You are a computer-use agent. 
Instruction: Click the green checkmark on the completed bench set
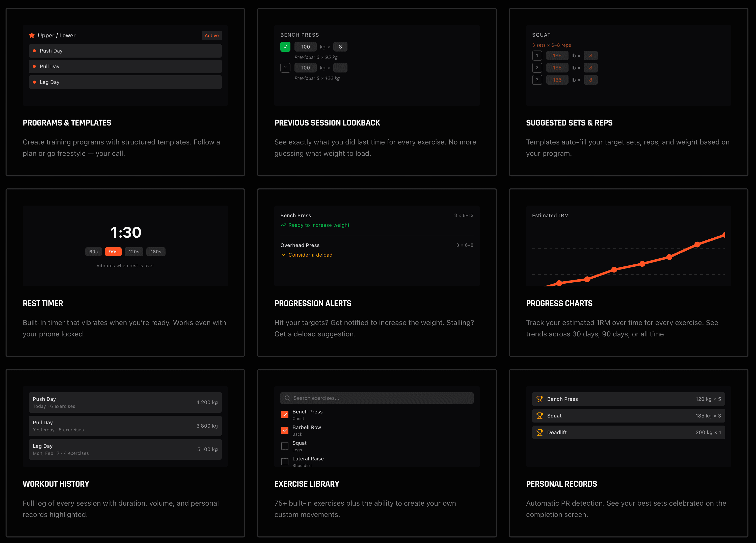pyautogui.click(x=285, y=47)
